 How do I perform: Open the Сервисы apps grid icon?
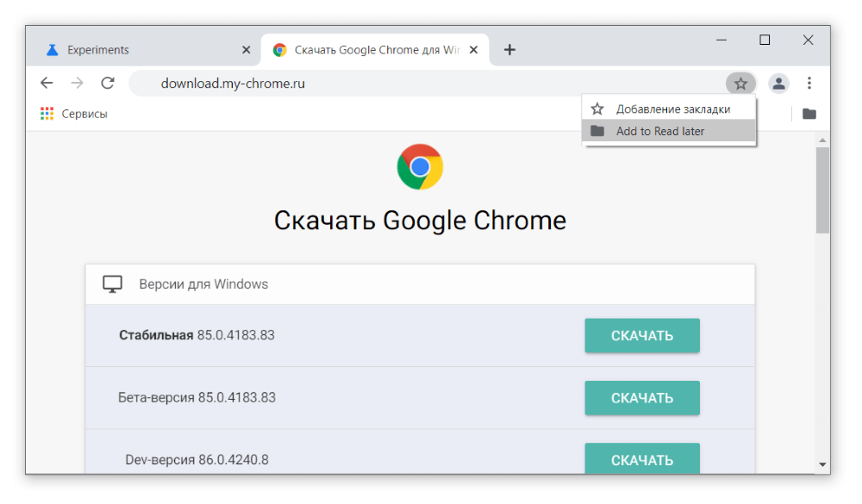[47, 114]
